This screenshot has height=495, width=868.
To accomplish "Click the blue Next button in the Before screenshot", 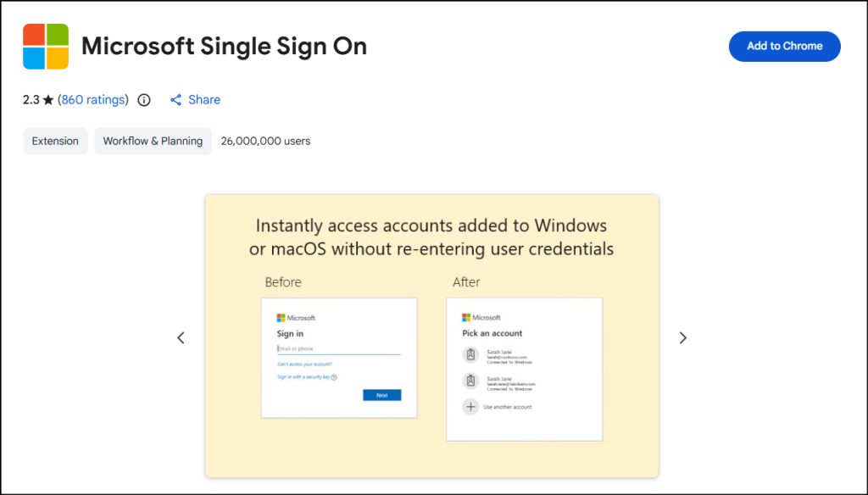I will [381, 395].
